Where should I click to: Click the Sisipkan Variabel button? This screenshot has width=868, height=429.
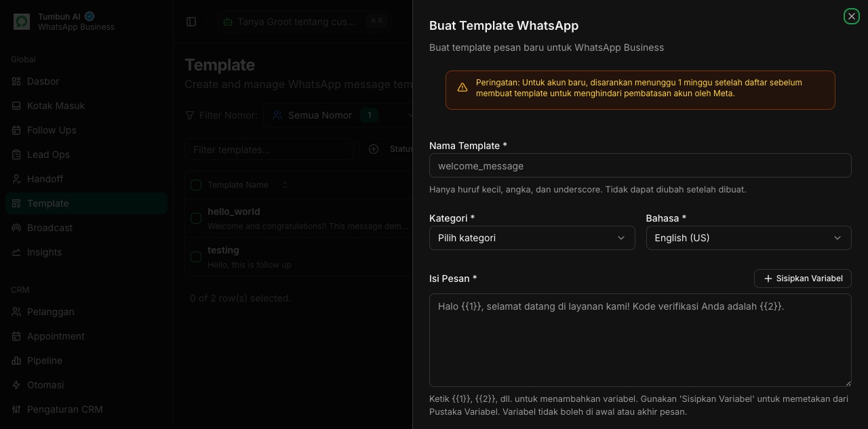803,279
